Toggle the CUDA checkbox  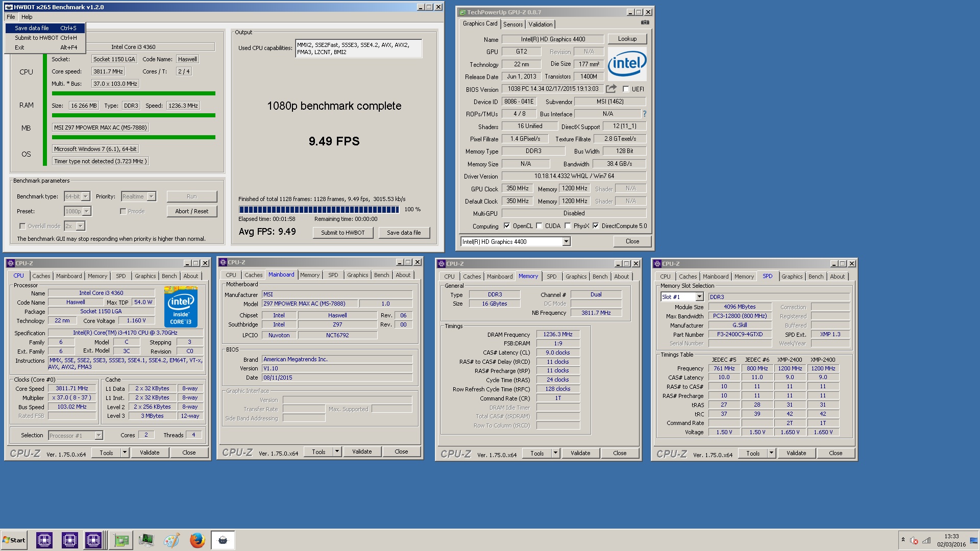click(x=539, y=226)
